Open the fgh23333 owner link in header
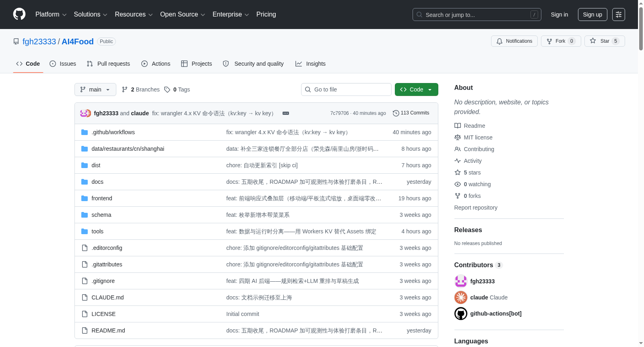Image resolution: width=644 pixels, height=347 pixels. pos(39,42)
